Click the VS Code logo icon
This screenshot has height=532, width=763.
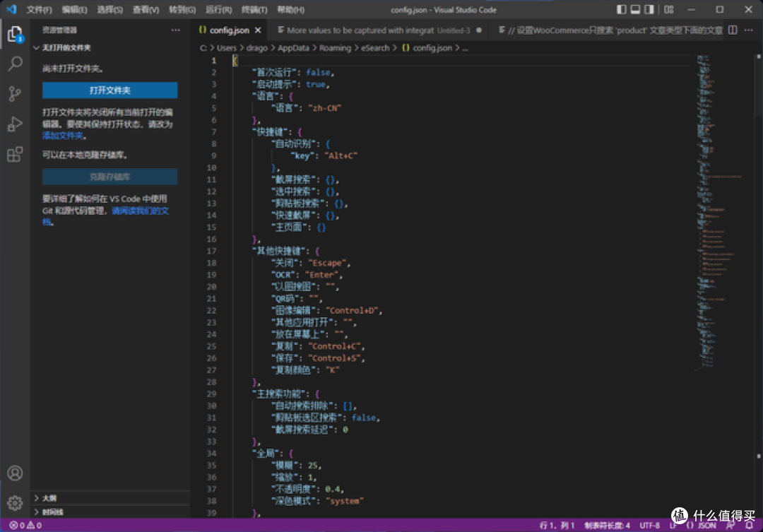[12, 9]
